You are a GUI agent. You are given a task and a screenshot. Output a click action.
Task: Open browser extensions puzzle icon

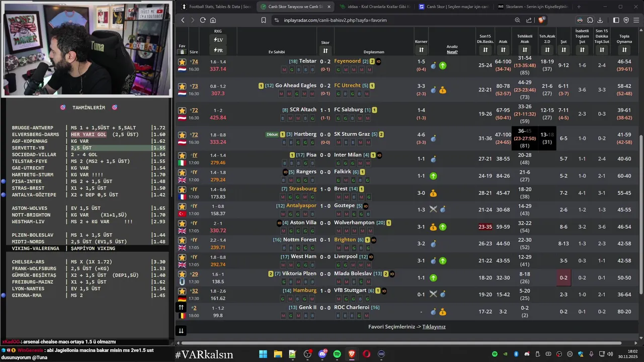click(590, 20)
